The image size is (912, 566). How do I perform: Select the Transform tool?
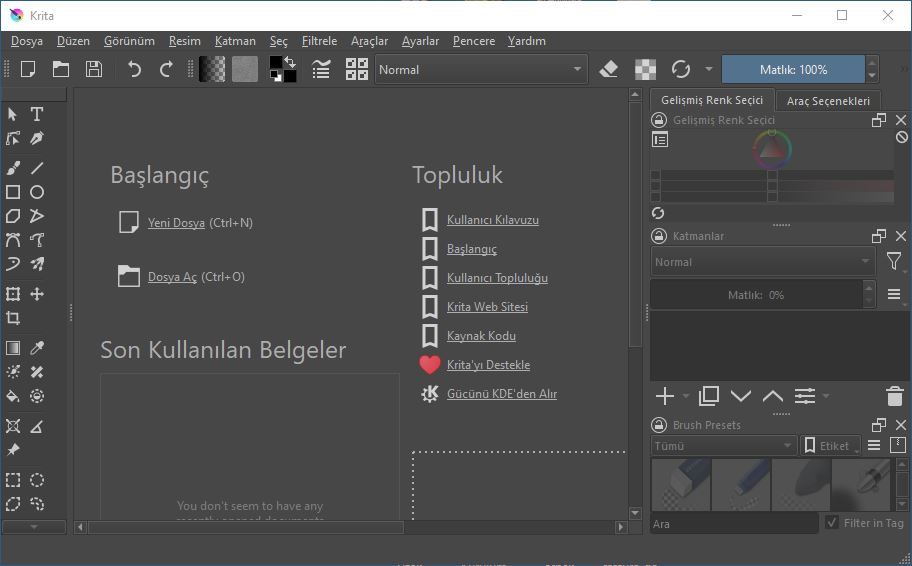[12, 294]
